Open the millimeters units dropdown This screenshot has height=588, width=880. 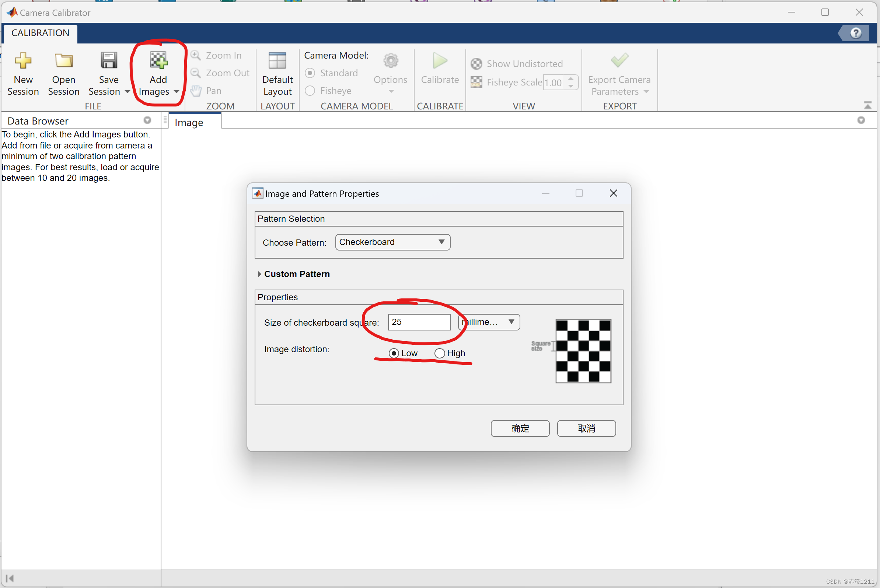(x=488, y=322)
